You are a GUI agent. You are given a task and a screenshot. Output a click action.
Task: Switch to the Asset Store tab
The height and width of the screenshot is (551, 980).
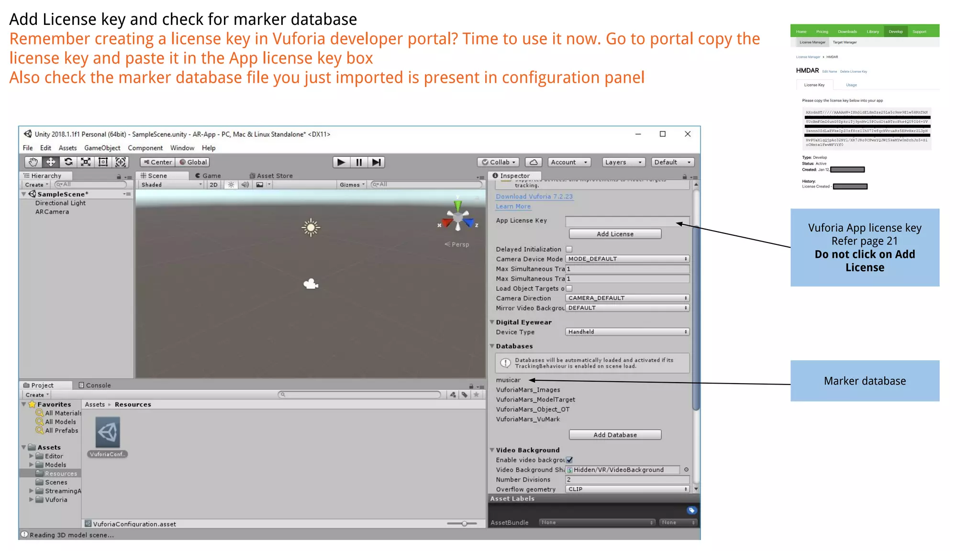[x=271, y=176]
